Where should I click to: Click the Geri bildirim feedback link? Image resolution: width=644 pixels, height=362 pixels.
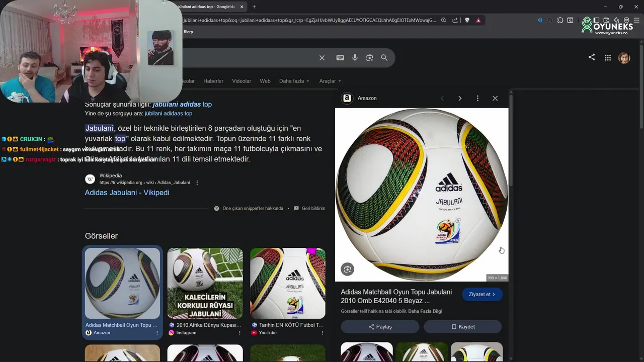click(x=309, y=208)
